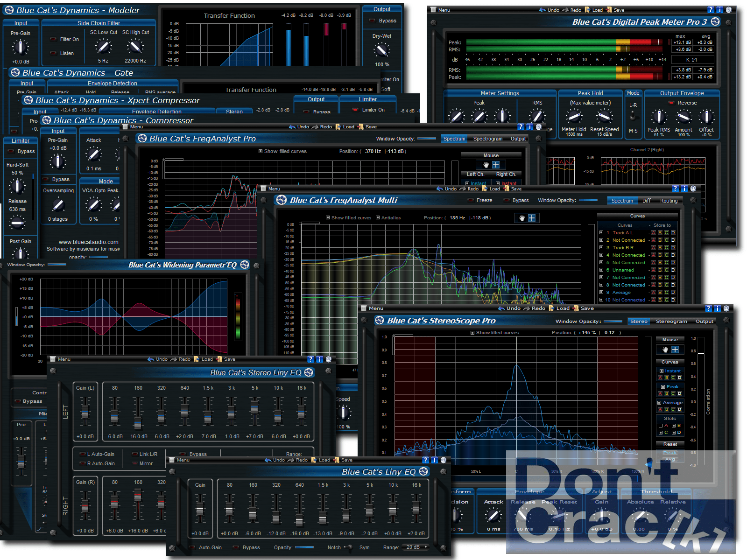Screen dimensions: 747x560
Task: Toggle Antialias checkbox in FreqAnalyst Multi
Action: point(378,217)
